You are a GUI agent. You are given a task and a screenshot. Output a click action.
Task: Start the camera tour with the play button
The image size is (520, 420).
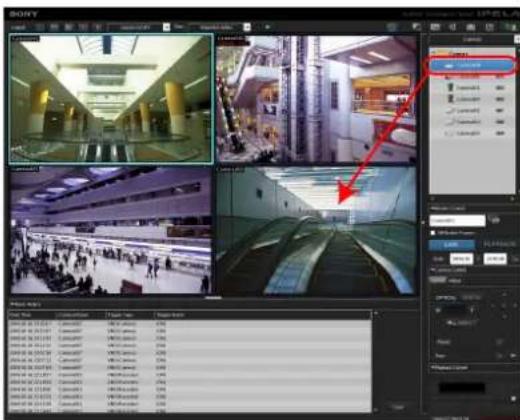coord(513,356)
